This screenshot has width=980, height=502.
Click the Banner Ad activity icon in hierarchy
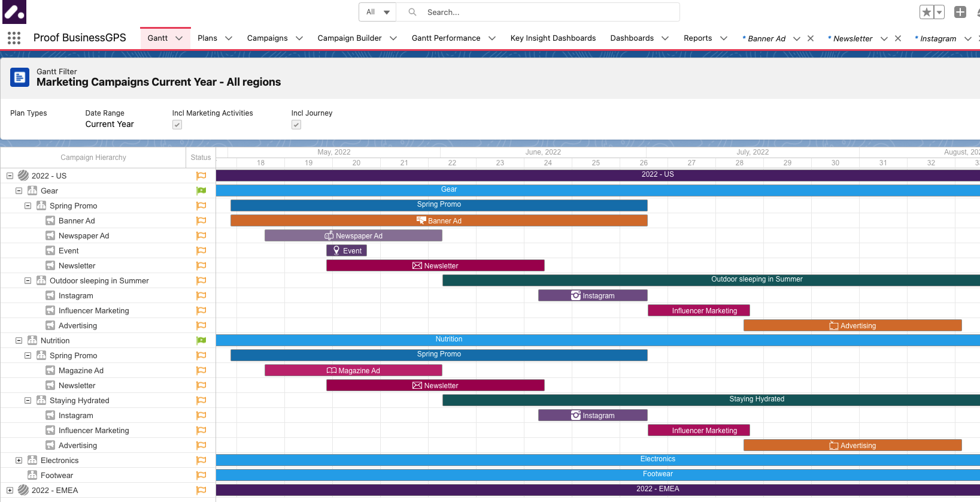[50, 220]
